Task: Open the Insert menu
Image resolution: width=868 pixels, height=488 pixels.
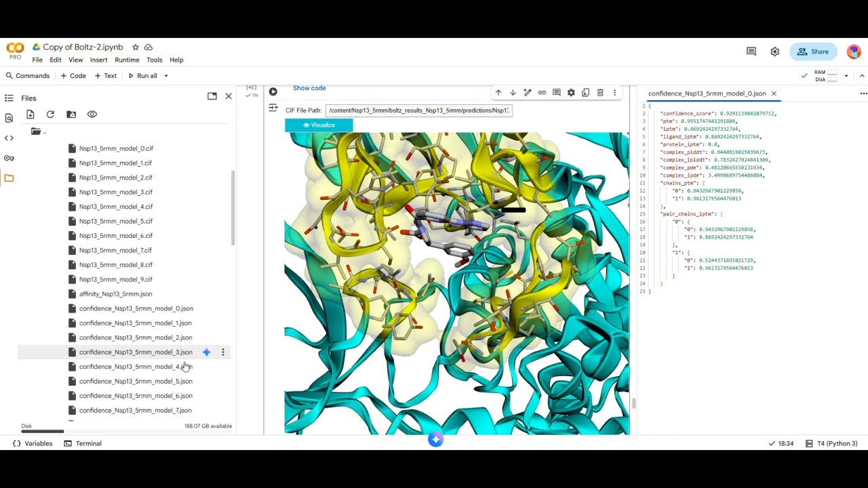Action: coord(99,60)
